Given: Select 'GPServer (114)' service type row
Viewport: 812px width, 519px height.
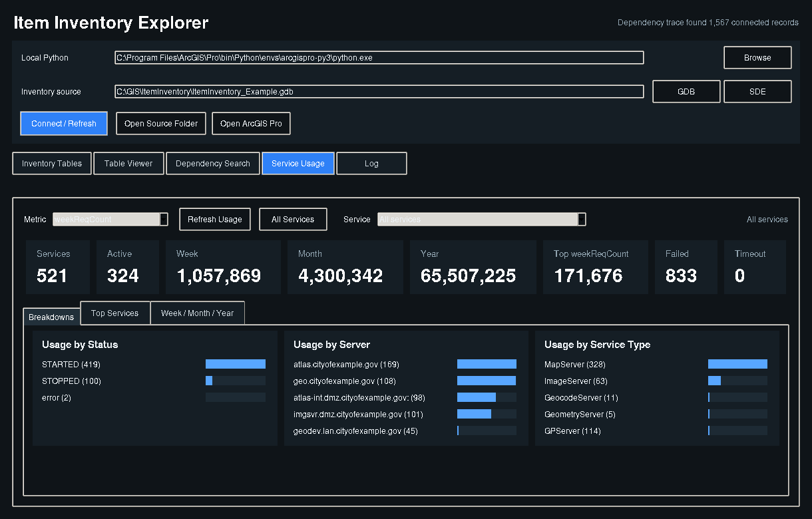Looking at the screenshot, I should pos(656,431).
